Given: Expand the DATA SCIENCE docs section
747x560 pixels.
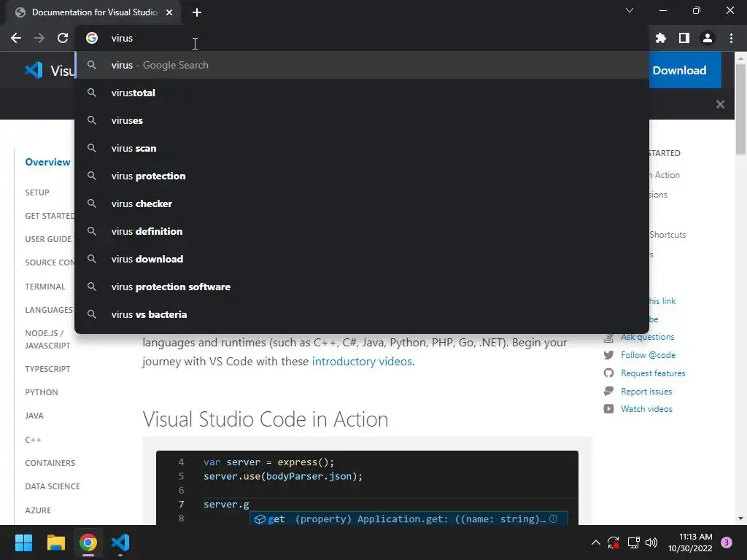Looking at the screenshot, I should point(53,486).
